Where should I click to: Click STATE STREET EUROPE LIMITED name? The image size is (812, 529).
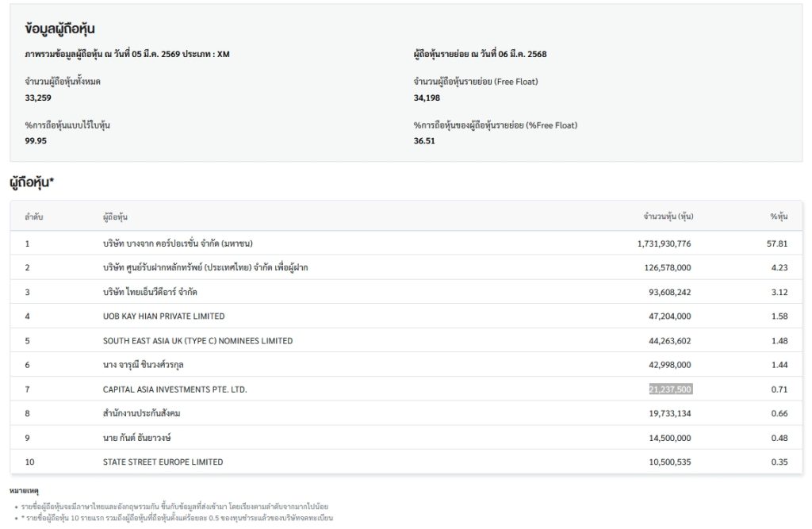point(163,462)
